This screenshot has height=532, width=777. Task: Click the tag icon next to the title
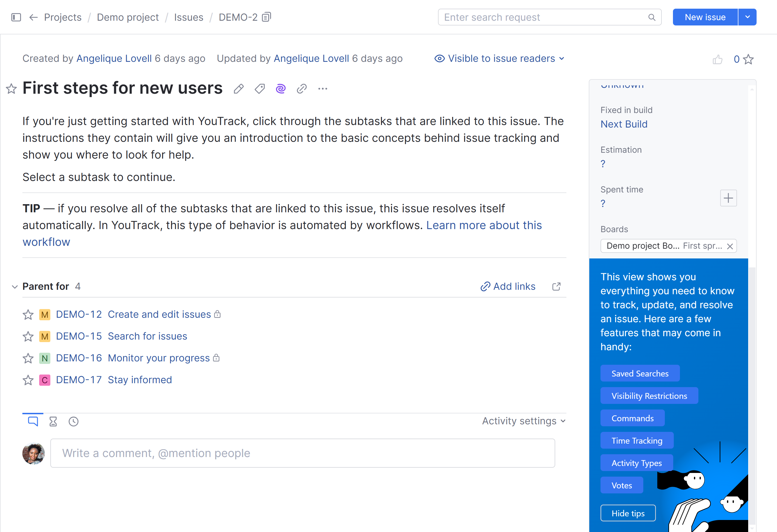coord(260,89)
